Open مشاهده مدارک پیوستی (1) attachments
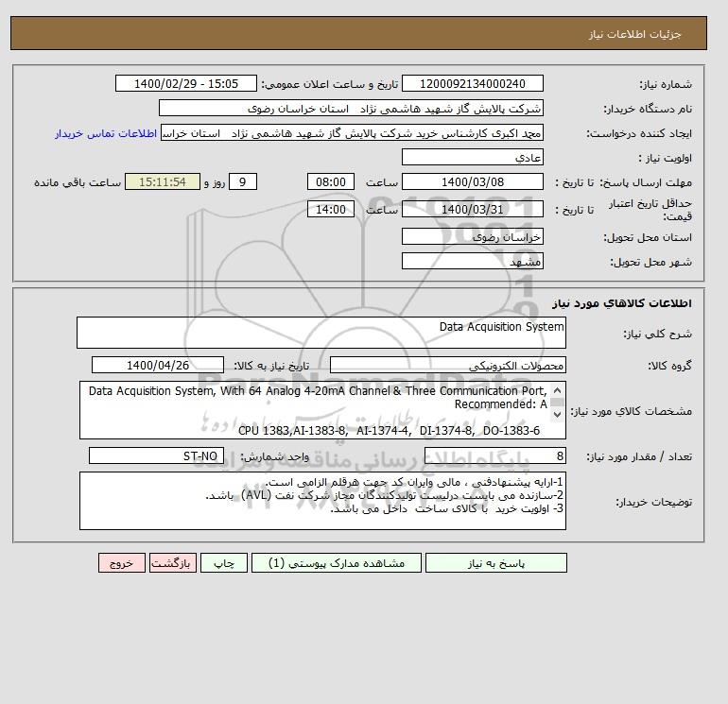The image size is (728, 704). pos(337,562)
